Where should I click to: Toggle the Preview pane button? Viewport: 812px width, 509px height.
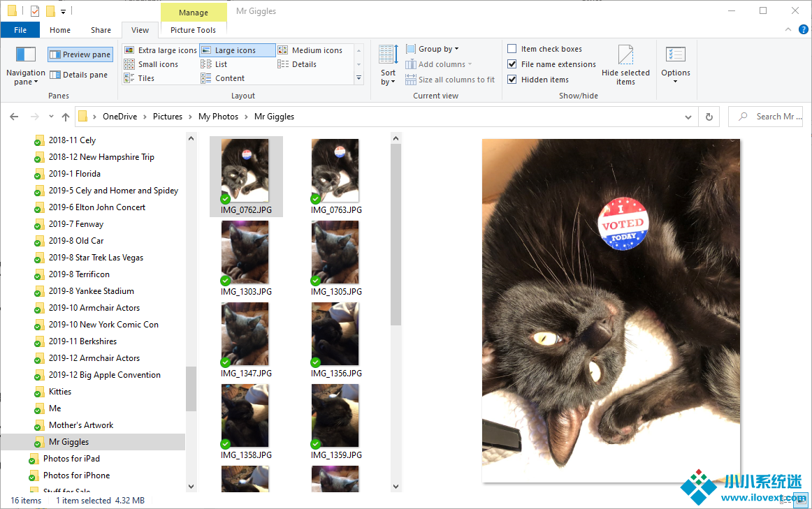(x=80, y=54)
